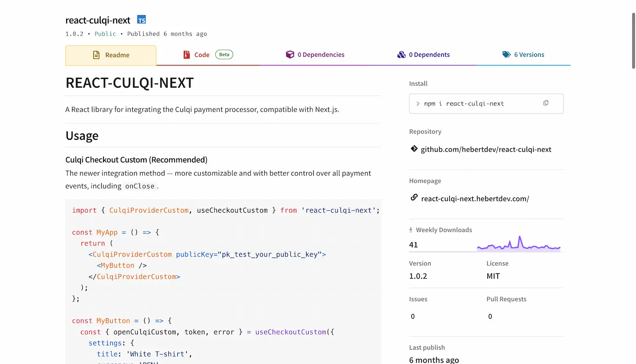
Task: Open the github.com/hebertdev/react-culqi-next repository link
Action: (486, 149)
